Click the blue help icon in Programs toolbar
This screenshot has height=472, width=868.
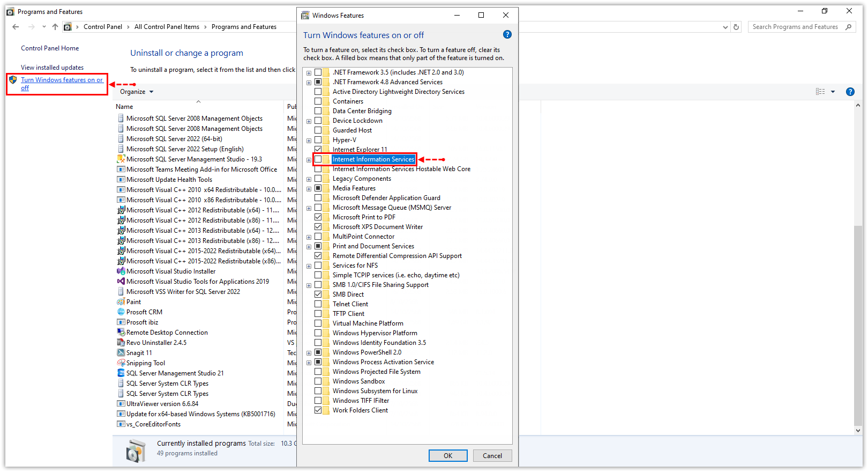[x=850, y=92]
